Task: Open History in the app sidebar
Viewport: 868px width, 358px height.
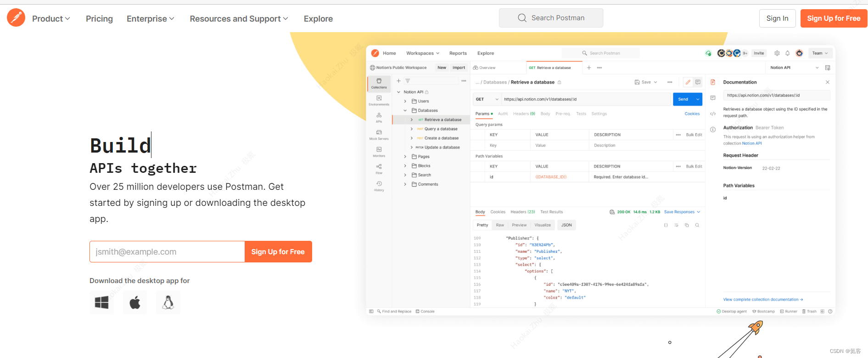Action: [379, 186]
